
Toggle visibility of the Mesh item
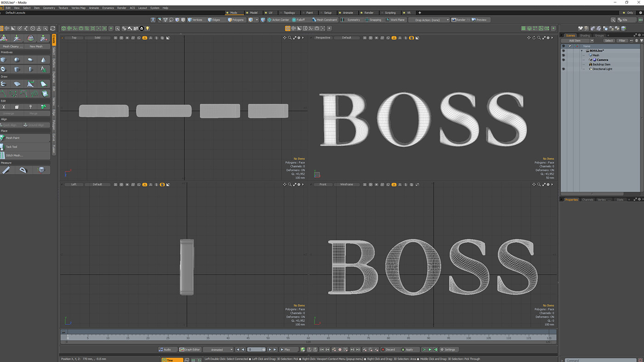pyautogui.click(x=563, y=55)
